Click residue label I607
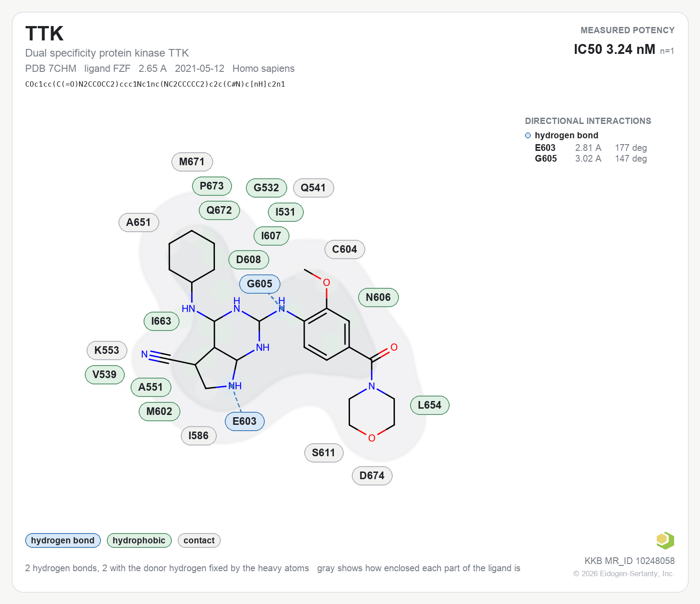 tap(271, 236)
